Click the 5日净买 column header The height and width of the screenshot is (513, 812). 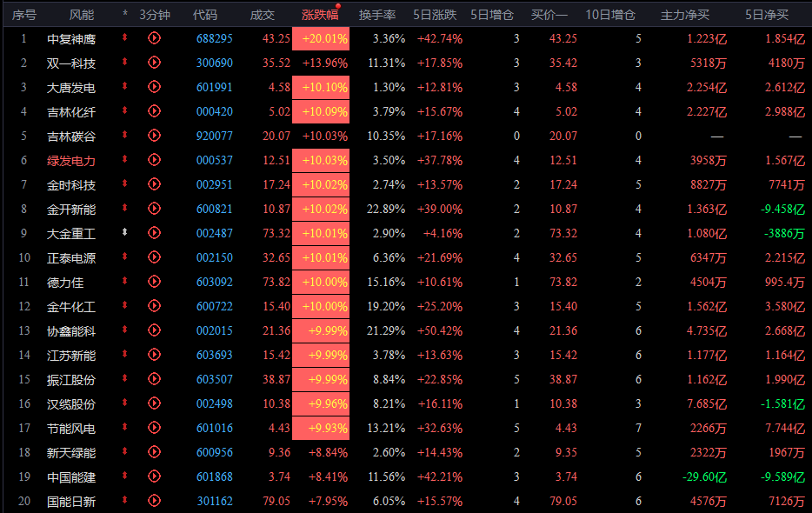[767, 15]
